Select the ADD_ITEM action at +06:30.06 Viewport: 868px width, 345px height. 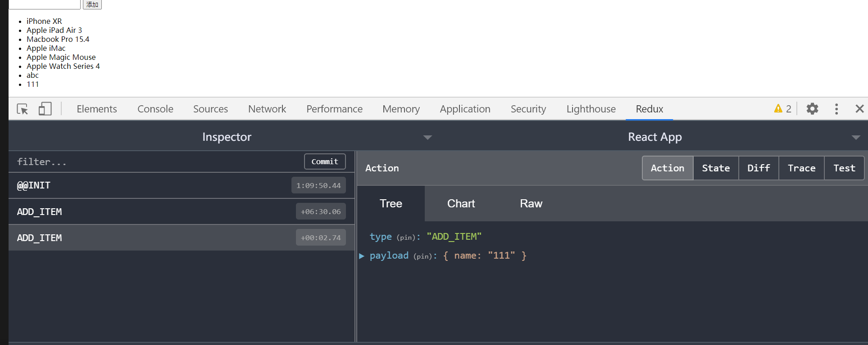(x=182, y=211)
